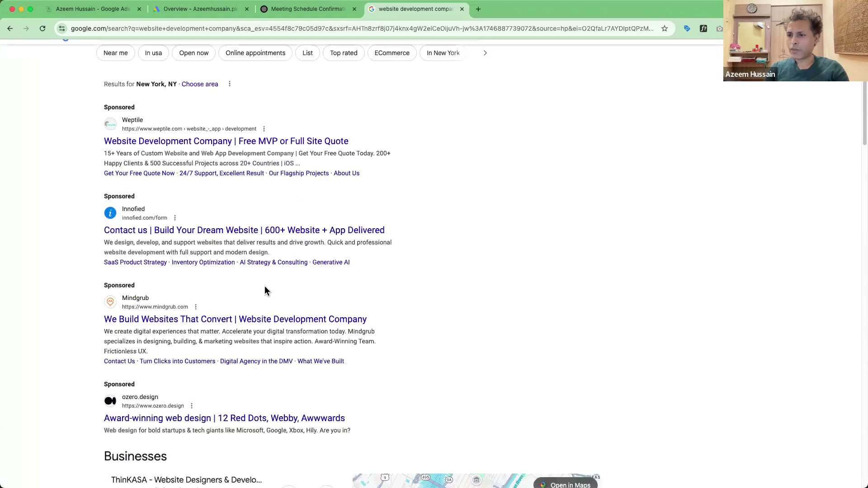
Task: Open ozero.design Award-winning web design ad
Action: (x=224, y=418)
